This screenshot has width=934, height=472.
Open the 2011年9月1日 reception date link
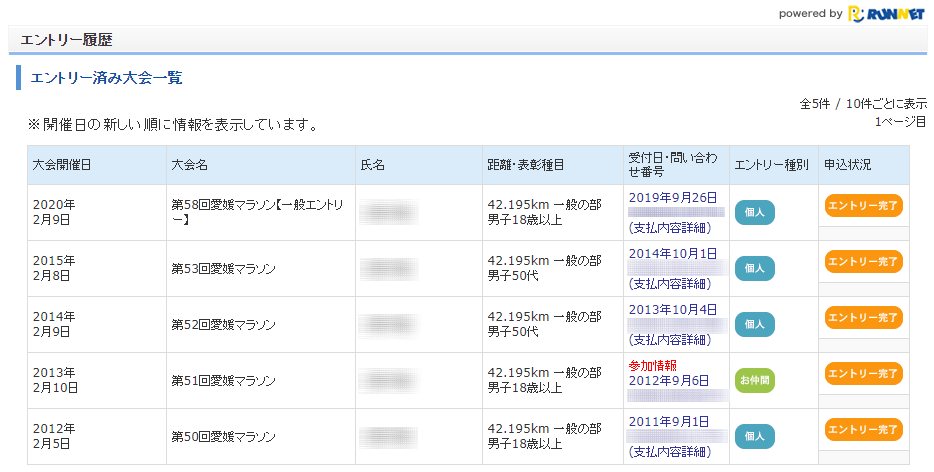[669, 422]
